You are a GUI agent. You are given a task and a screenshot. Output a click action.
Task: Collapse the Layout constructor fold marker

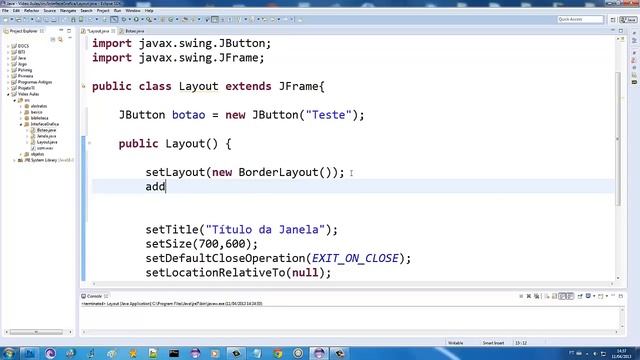pyautogui.click(x=89, y=143)
